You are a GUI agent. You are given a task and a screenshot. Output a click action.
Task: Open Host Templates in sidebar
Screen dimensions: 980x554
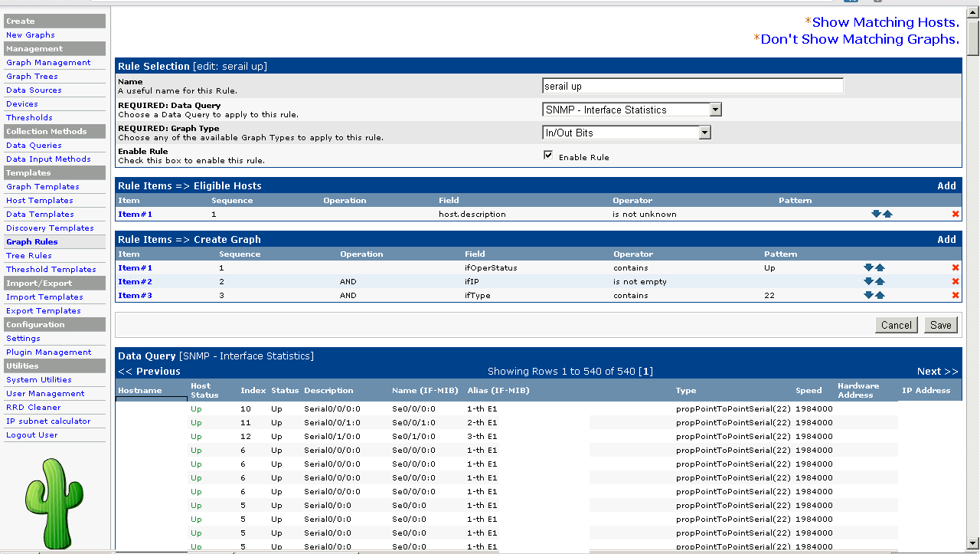click(x=40, y=201)
